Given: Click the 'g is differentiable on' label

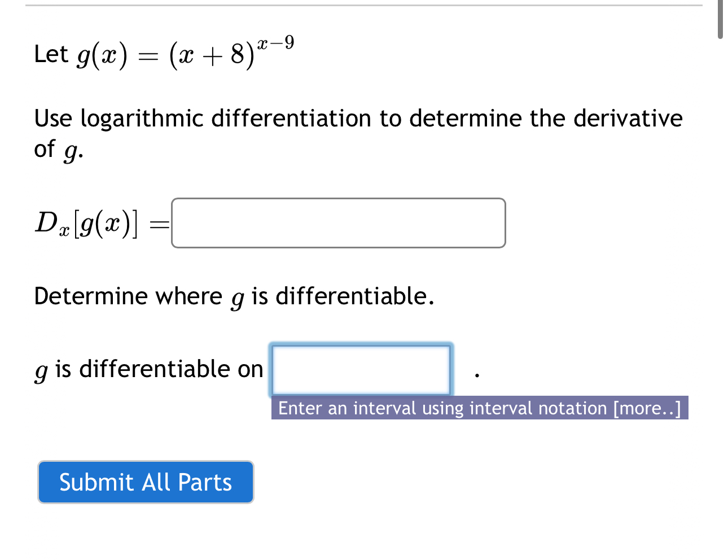Looking at the screenshot, I should tap(148, 369).
